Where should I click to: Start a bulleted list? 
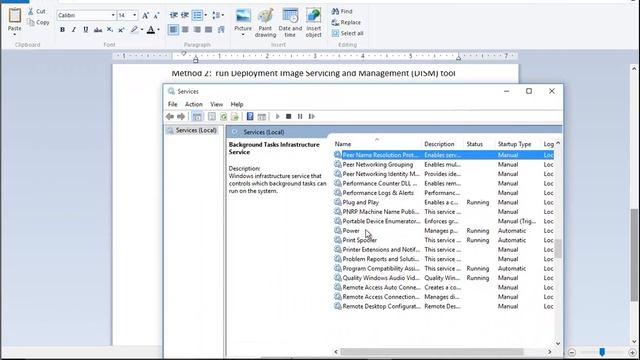coord(197,15)
